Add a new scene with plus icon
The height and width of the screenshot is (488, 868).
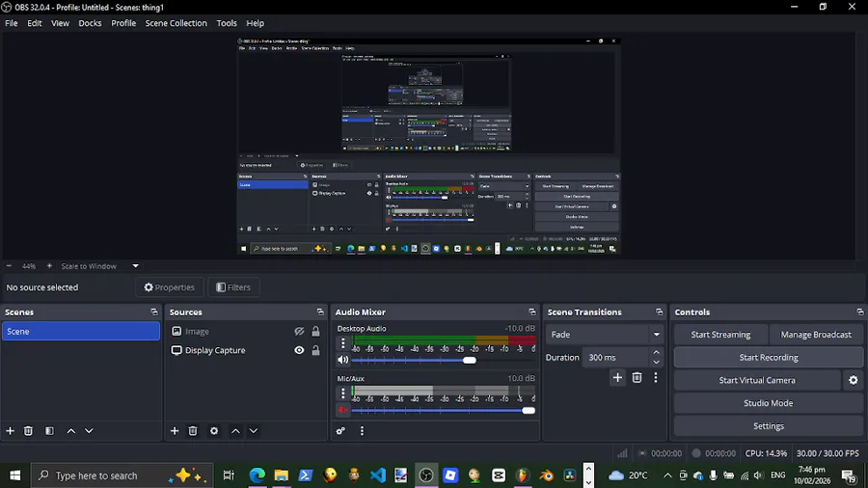(x=10, y=430)
